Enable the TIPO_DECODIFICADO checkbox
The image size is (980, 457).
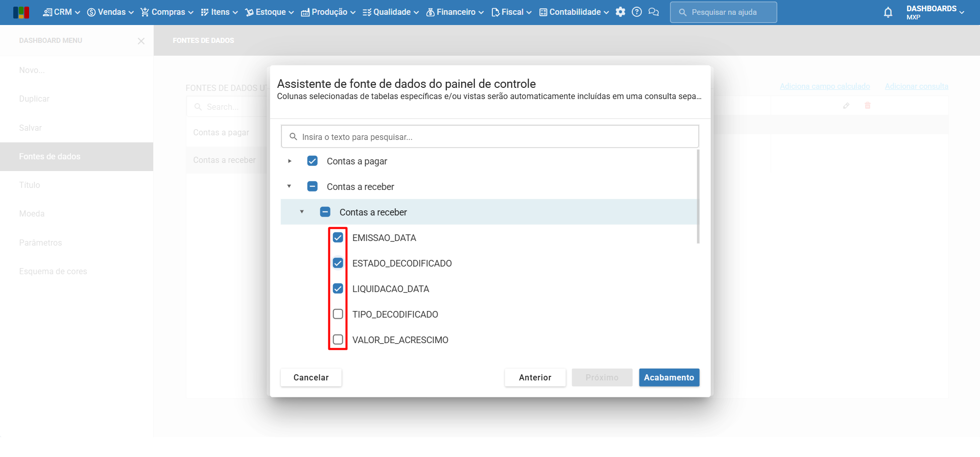338,315
